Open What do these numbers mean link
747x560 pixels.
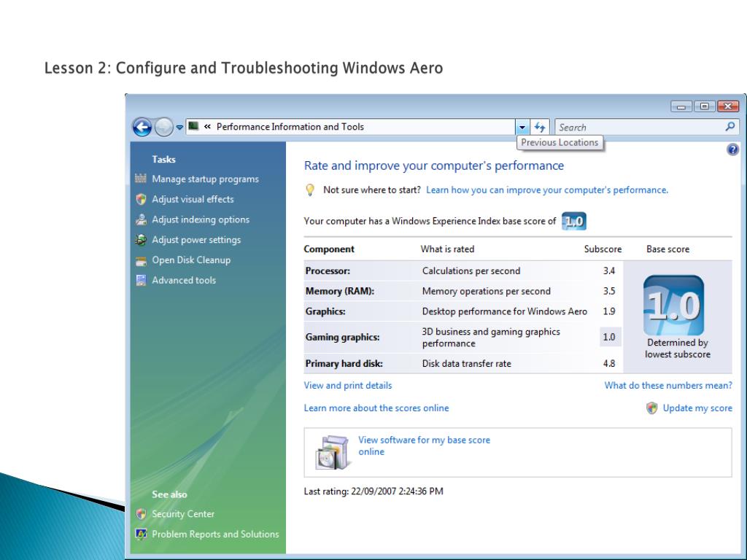[x=668, y=385]
